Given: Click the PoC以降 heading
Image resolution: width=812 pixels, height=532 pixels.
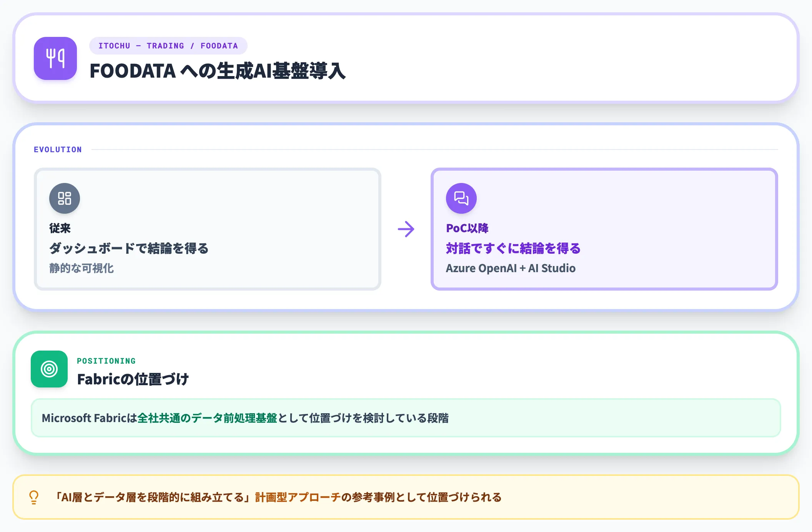Looking at the screenshot, I should coord(467,228).
